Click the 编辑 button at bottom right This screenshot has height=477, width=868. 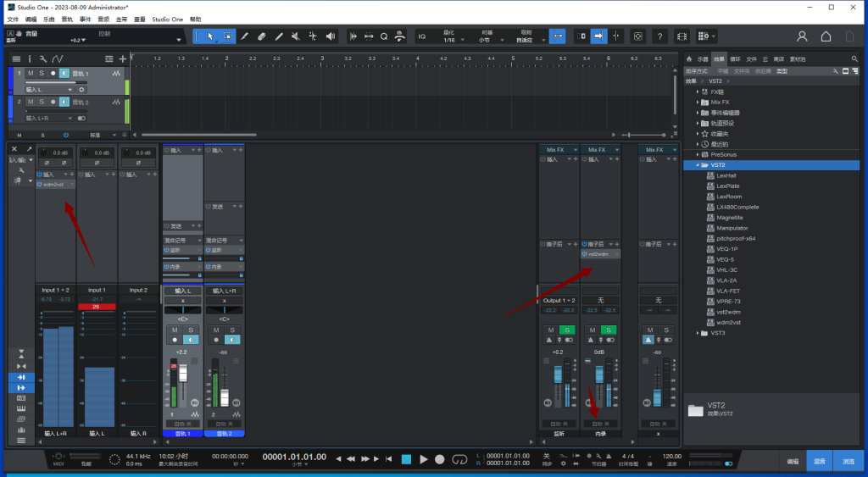coord(793,462)
